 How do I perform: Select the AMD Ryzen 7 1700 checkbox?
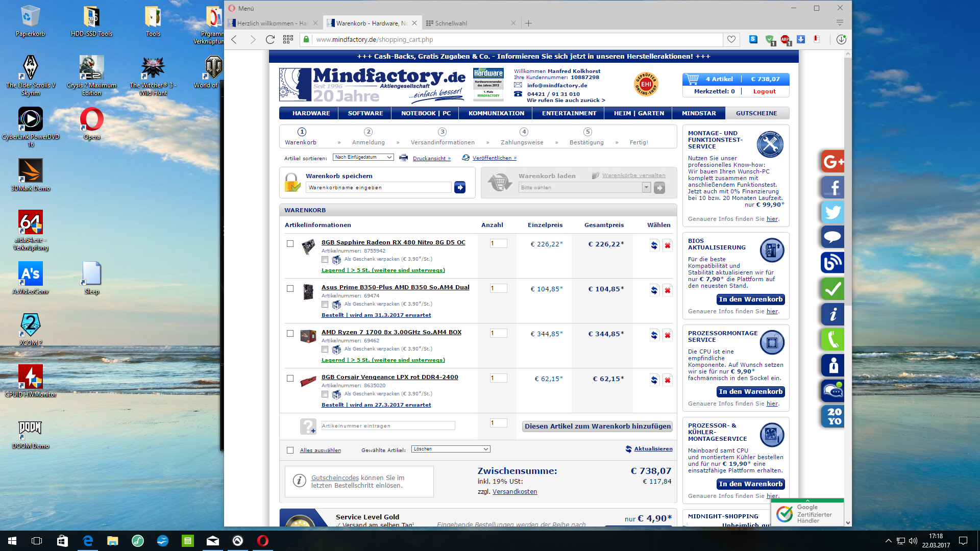click(290, 334)
